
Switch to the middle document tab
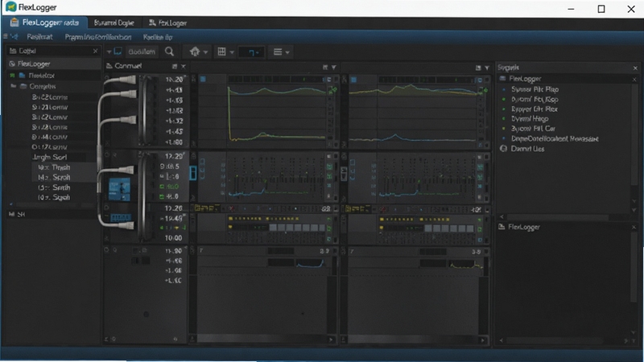[x=114, y=23]
